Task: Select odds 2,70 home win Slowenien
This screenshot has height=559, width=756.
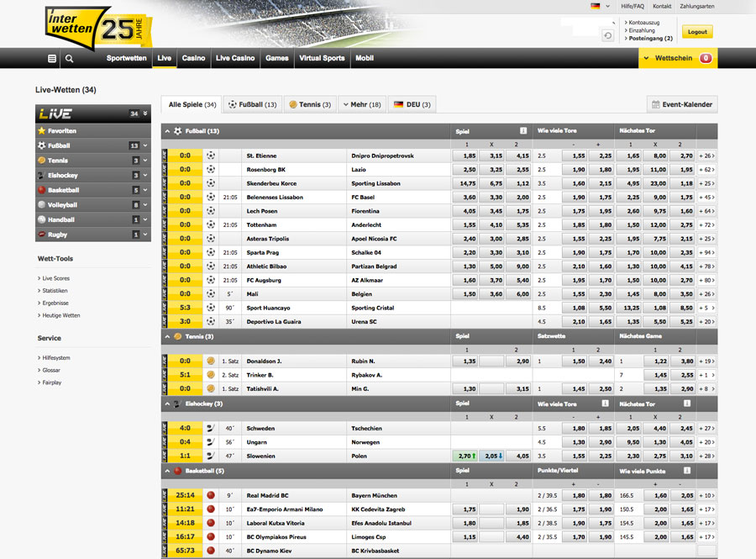Action: click(x=465, y=456)
